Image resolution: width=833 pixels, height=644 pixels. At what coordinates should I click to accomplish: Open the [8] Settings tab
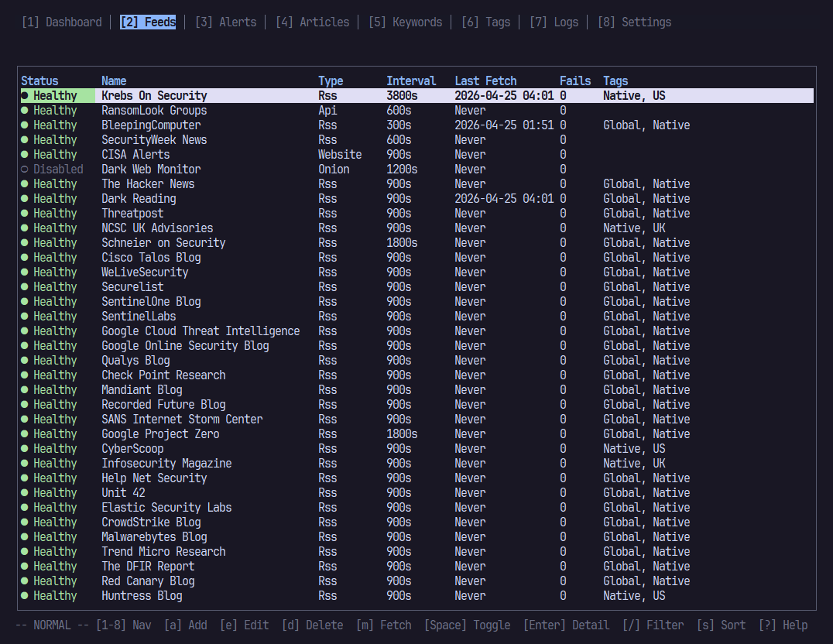pos(634,22)
